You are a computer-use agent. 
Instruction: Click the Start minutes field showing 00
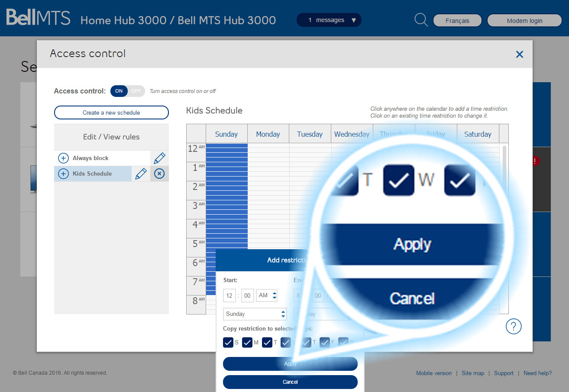pos(248,296)
